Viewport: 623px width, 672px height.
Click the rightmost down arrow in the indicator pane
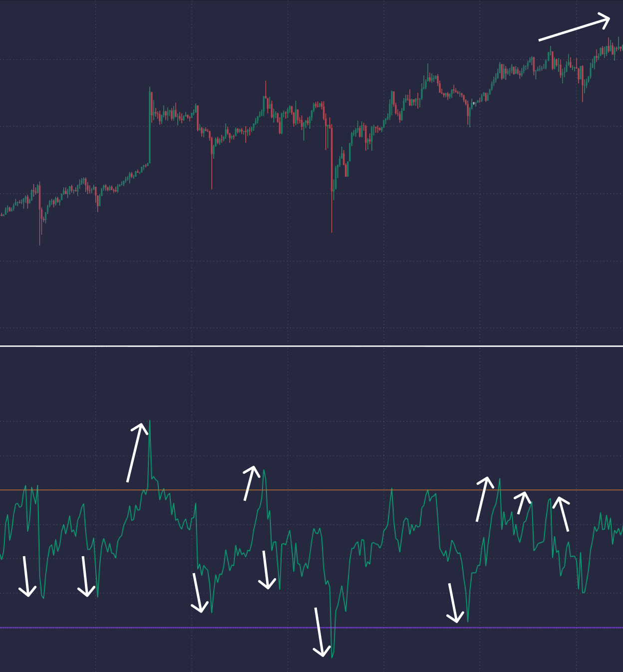pyautogui.click(x=453, y=603)
